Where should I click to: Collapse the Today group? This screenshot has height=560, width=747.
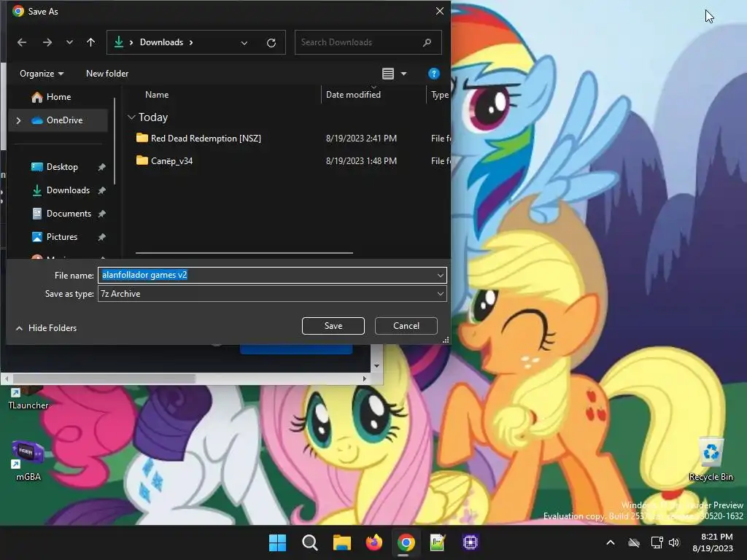click(x=131, y=117)
